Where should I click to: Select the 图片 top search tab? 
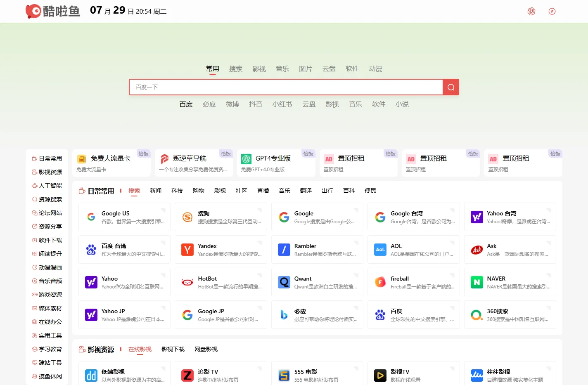pos(306,69)
